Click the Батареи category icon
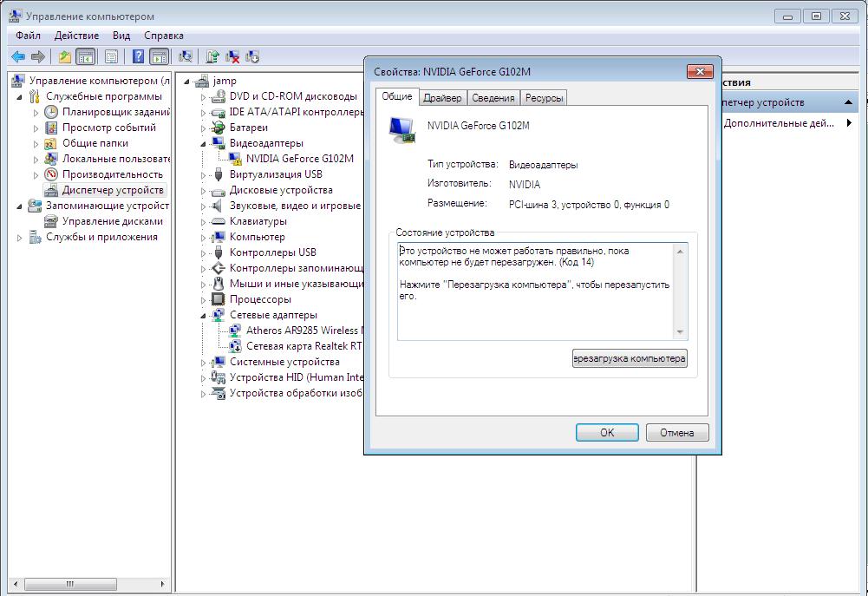The height and width of the screenshot is (596, 868). 219,128
